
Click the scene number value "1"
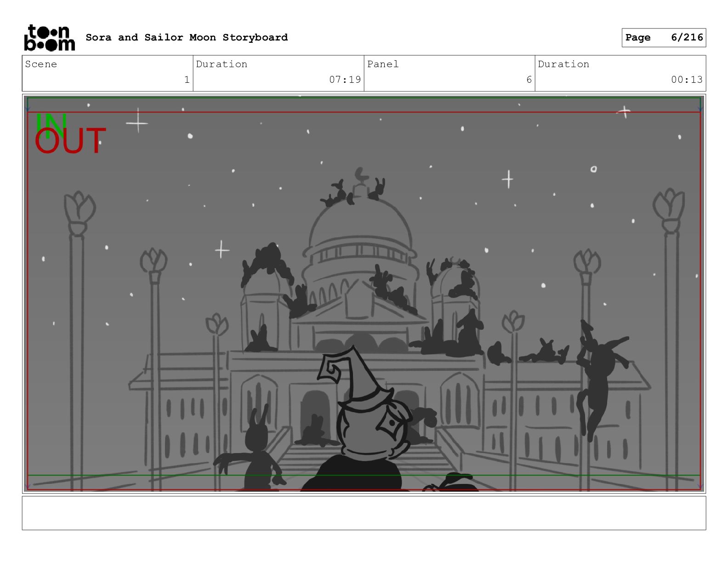point(187,80)
